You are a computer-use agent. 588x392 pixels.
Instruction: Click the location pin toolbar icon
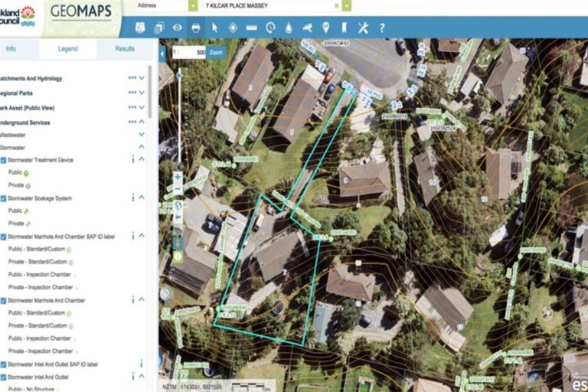(x=326, y=28)
